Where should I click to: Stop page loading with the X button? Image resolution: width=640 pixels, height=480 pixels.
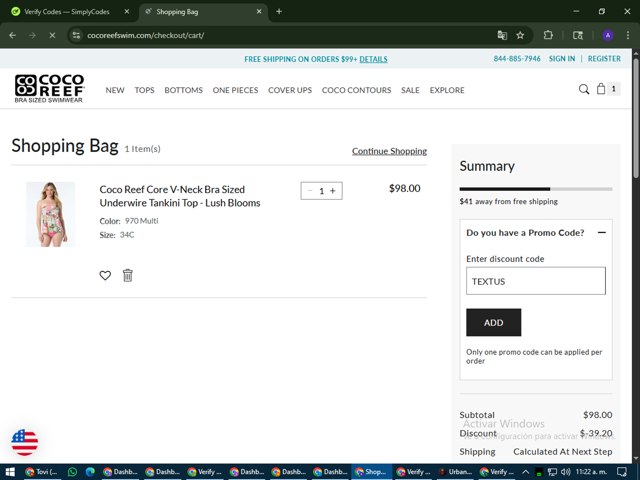[52, 36]
